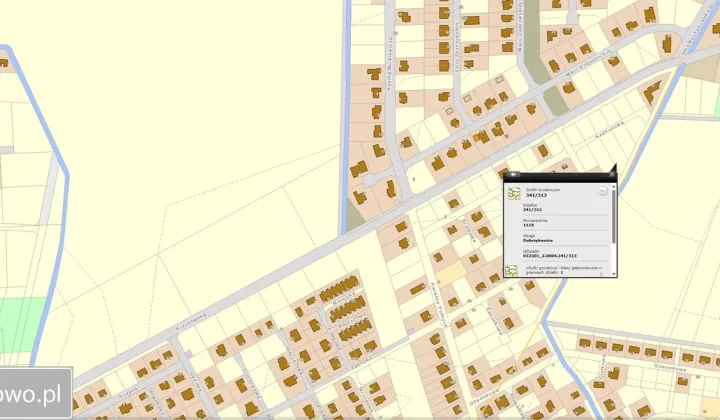Viewport: 720px width, 420px height.
Task: Click the Krzykowska street label
Action: point(192,322)
